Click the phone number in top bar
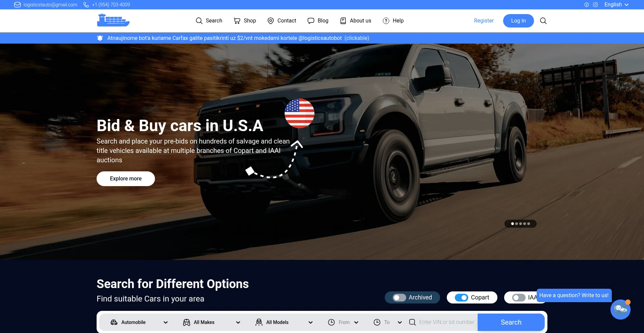 111,5
